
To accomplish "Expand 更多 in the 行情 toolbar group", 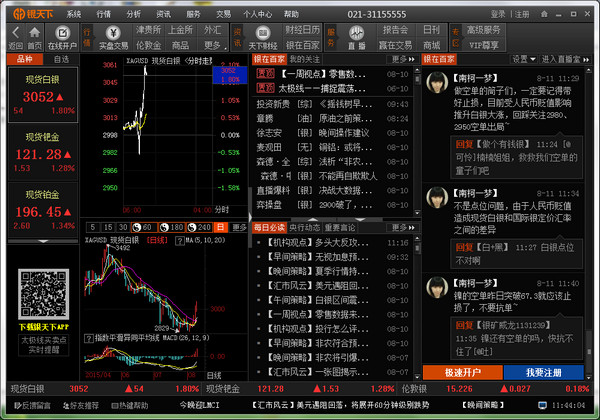I will coord(213,46).
